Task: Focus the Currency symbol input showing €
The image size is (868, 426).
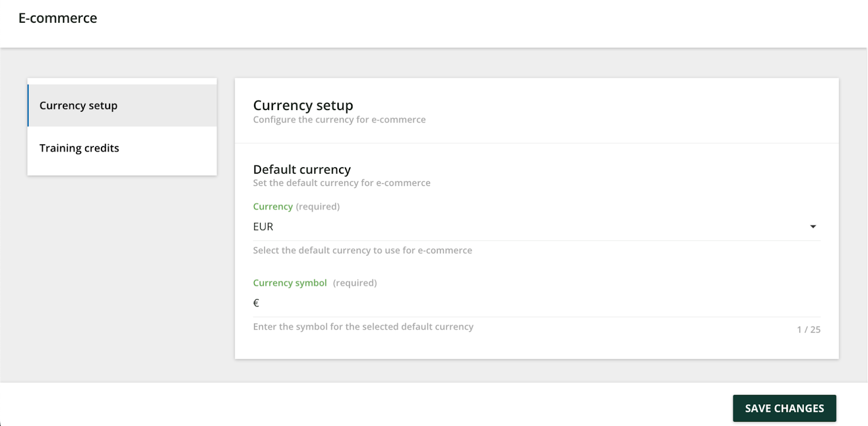Action: [x=536, y=303]
